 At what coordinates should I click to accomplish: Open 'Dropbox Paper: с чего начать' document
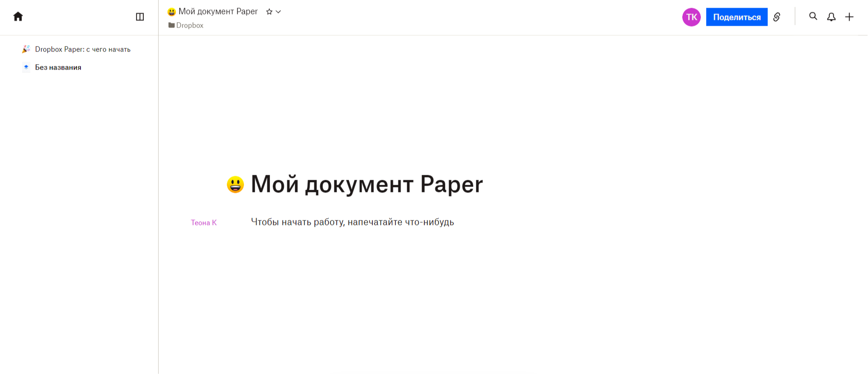coord(83,49)
